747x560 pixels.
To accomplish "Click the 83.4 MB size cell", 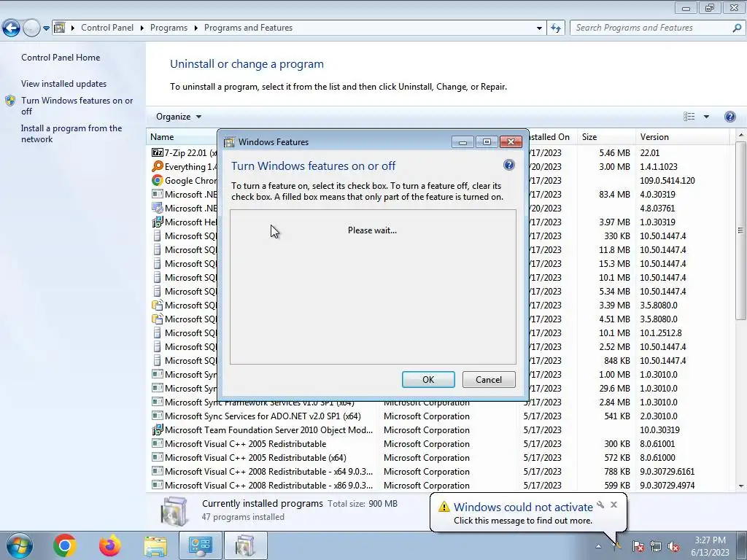I will pos(614,194).
